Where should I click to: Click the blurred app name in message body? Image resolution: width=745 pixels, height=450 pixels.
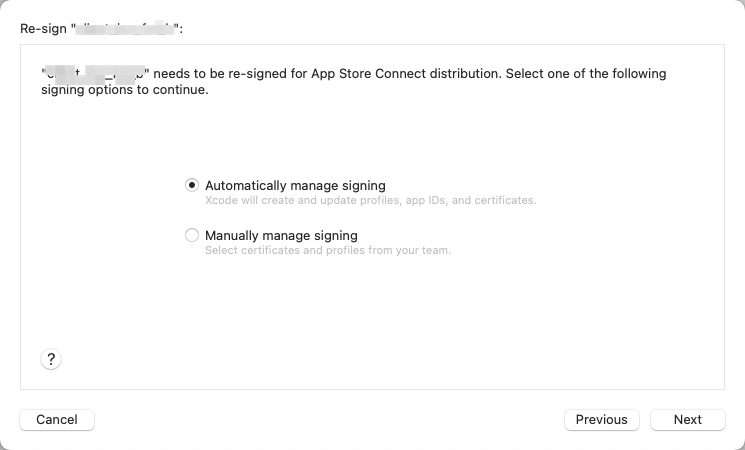click(x=96, y=75)
